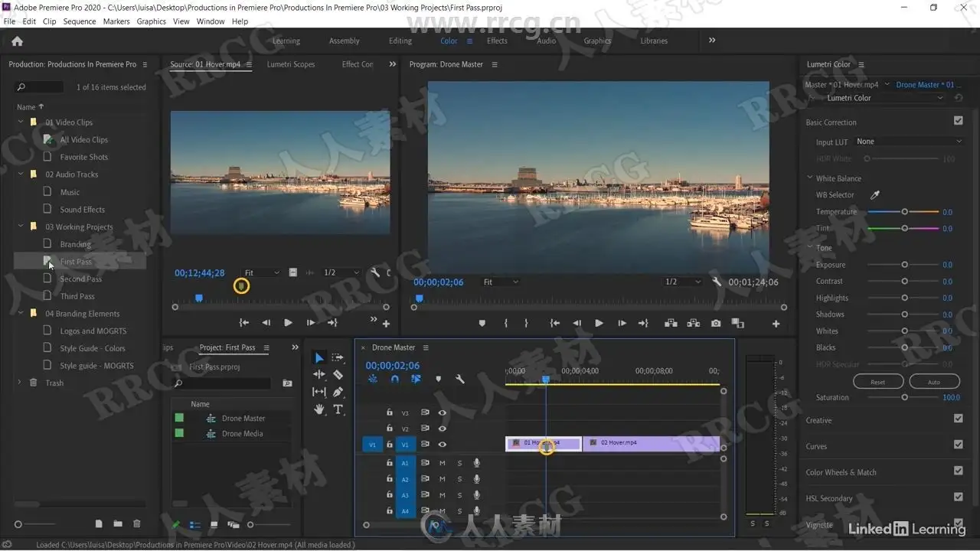Click the Reset button in Lumetri
The image size is (980, 551).
tap(877, 382)
